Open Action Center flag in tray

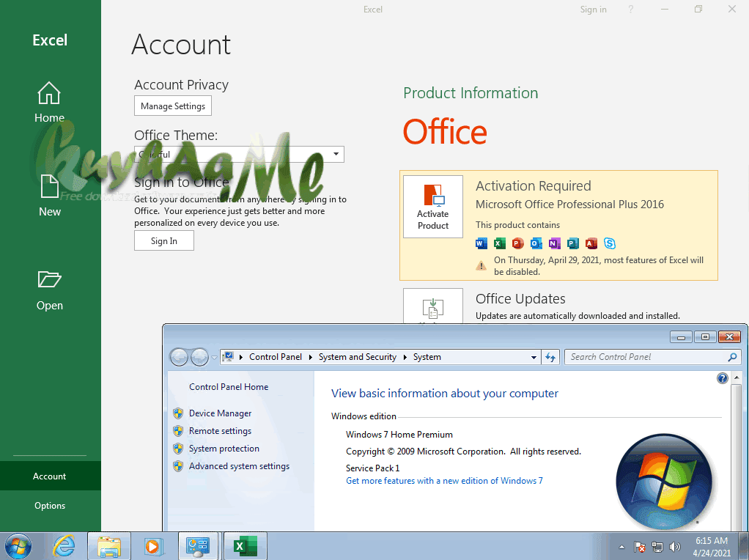pos(640,547)
